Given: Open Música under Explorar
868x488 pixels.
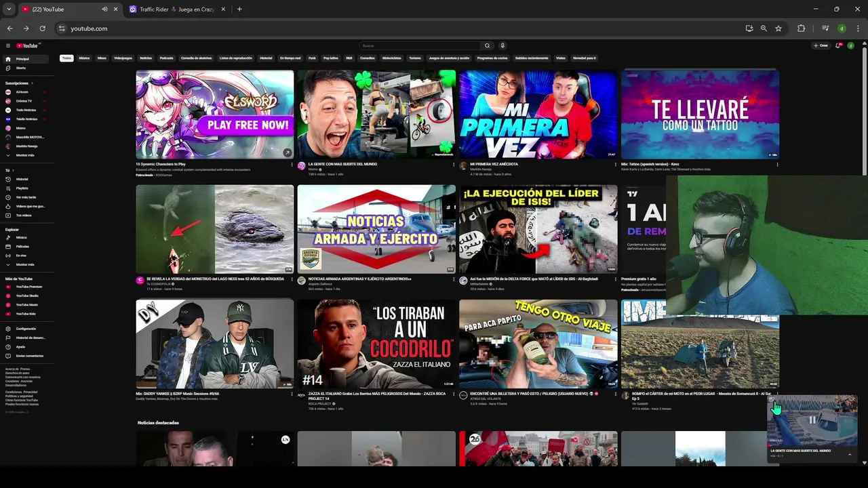Looking at the screenshot, I should pos(26,237).
